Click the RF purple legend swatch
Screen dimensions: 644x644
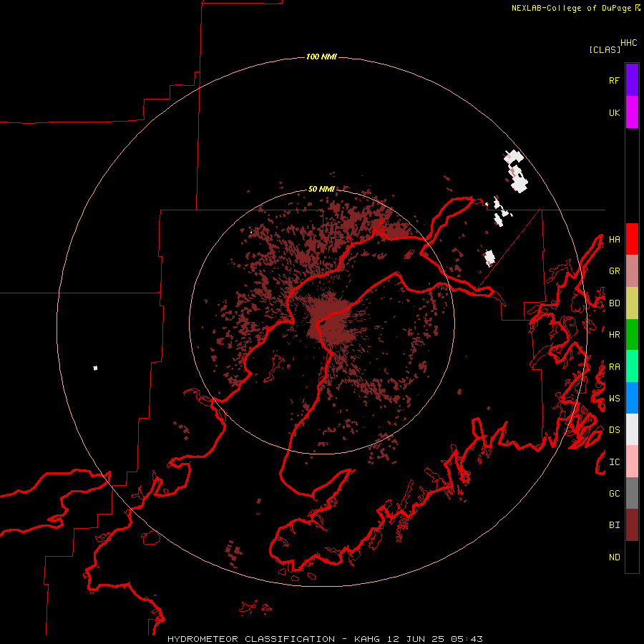(x=632, y=80)
